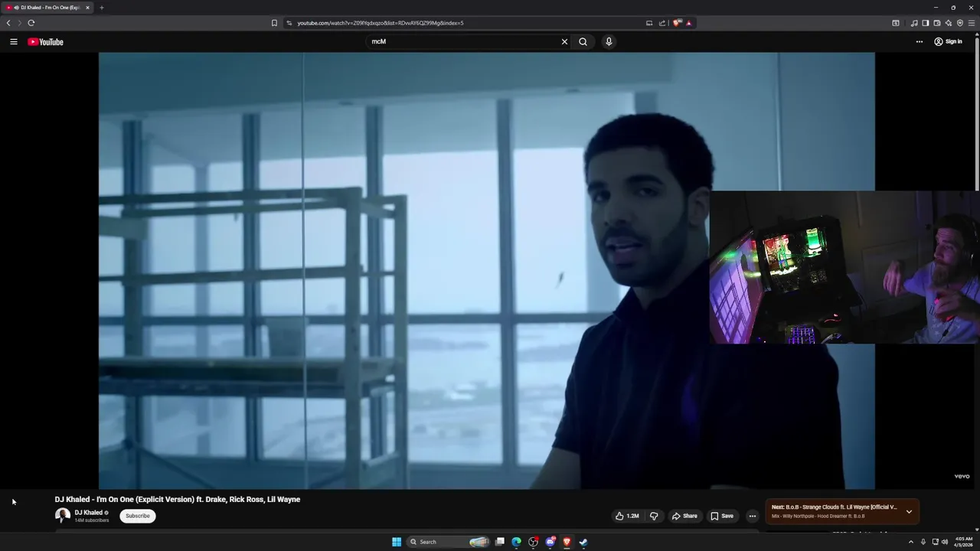
Task: Open YouTube settings three-dot menu
Action: 920,41
